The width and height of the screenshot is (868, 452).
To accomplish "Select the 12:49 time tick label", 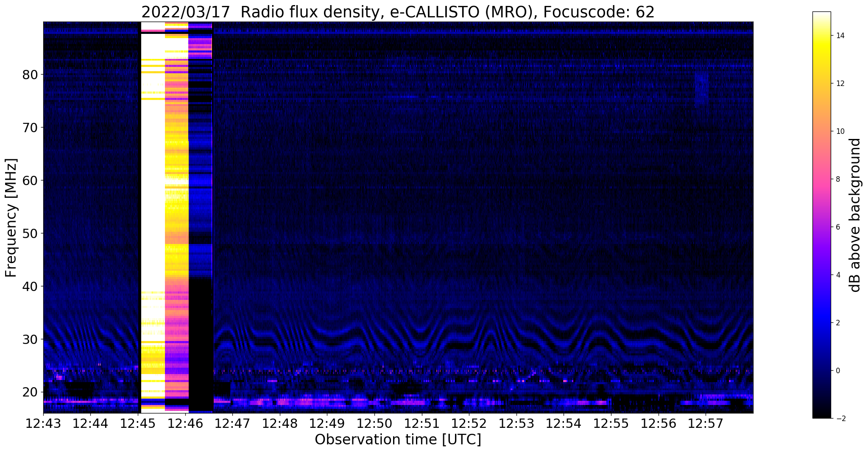I will (327, 423).
